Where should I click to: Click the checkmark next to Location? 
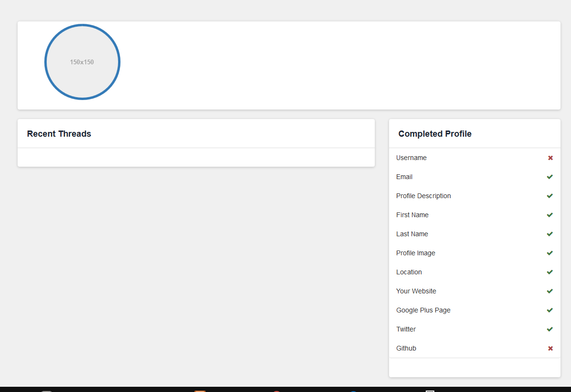(x=550, y=272)
